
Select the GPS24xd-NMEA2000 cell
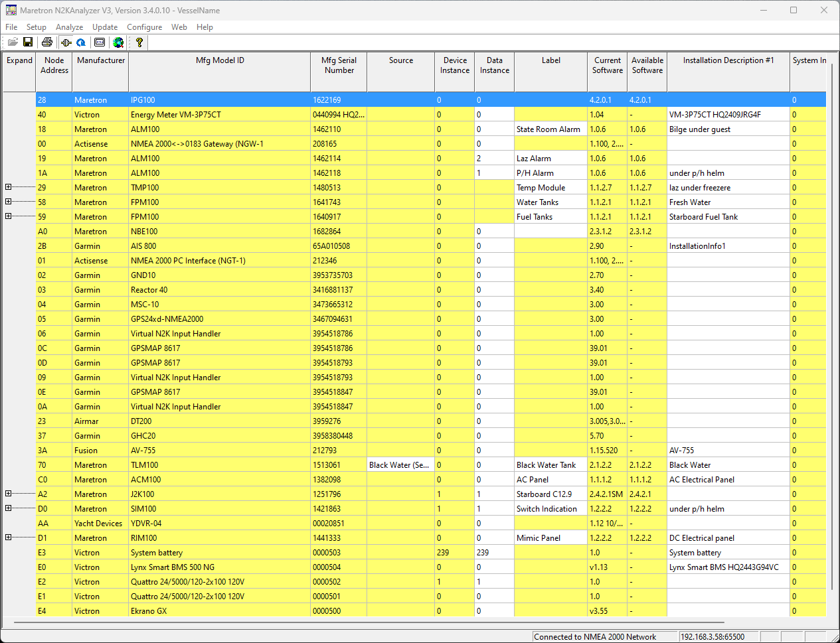point(220,319)
